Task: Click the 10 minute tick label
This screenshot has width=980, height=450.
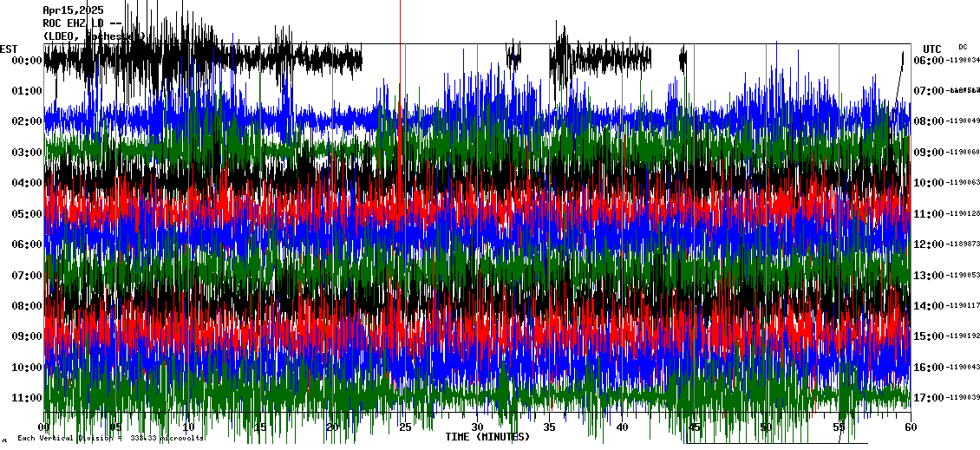Action: click(x=188, y=427)
